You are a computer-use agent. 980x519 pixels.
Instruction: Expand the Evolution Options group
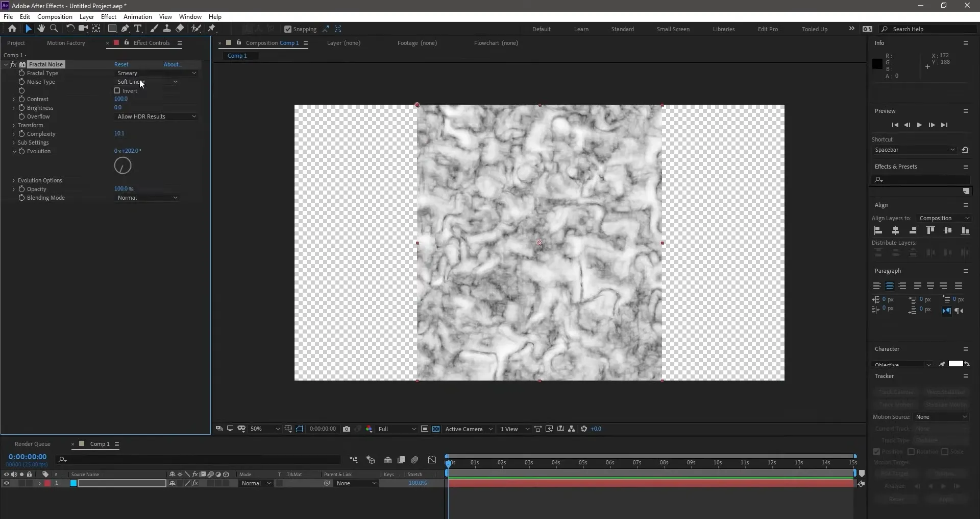pos(14,180)
